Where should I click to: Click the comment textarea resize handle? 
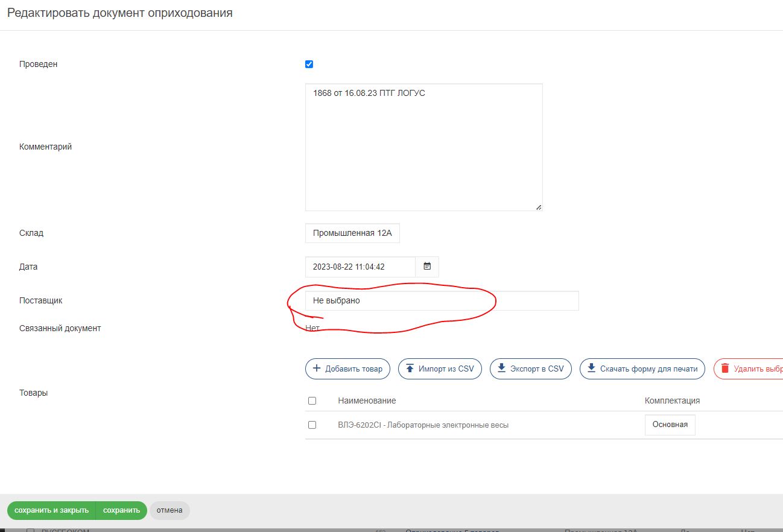pyautogui.click(x=538, y=207)
